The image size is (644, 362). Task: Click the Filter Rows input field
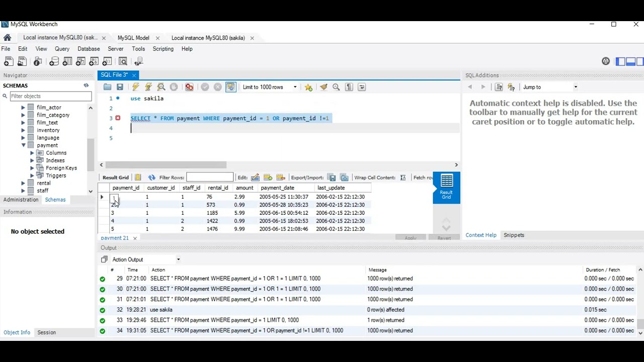click(210, 177)
